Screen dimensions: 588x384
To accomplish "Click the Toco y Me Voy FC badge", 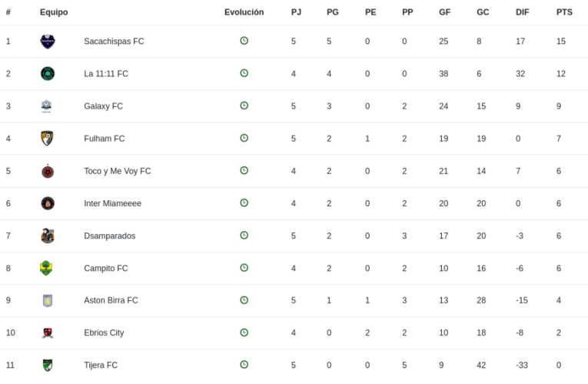I will click(48, 171).
